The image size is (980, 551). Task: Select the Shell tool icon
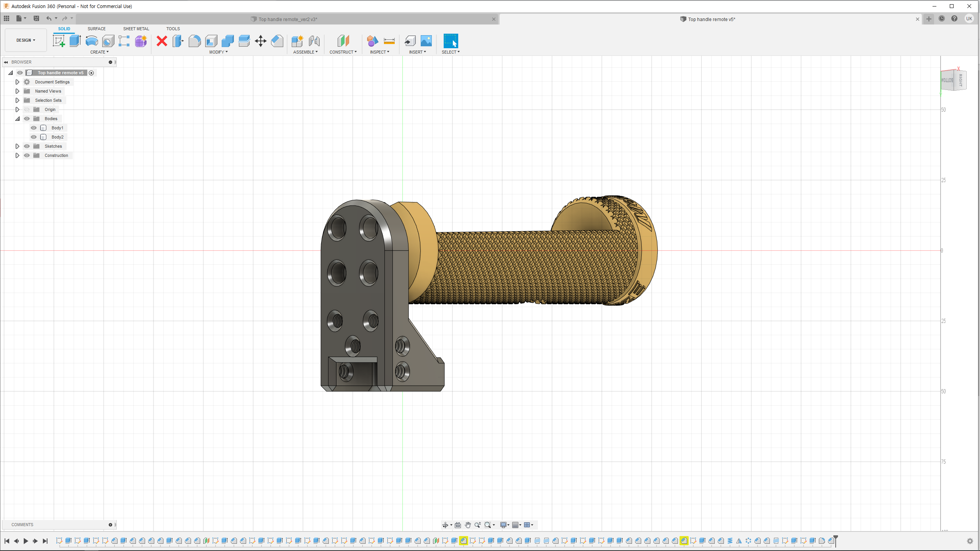pyautogui.click(x=211, y=41)
